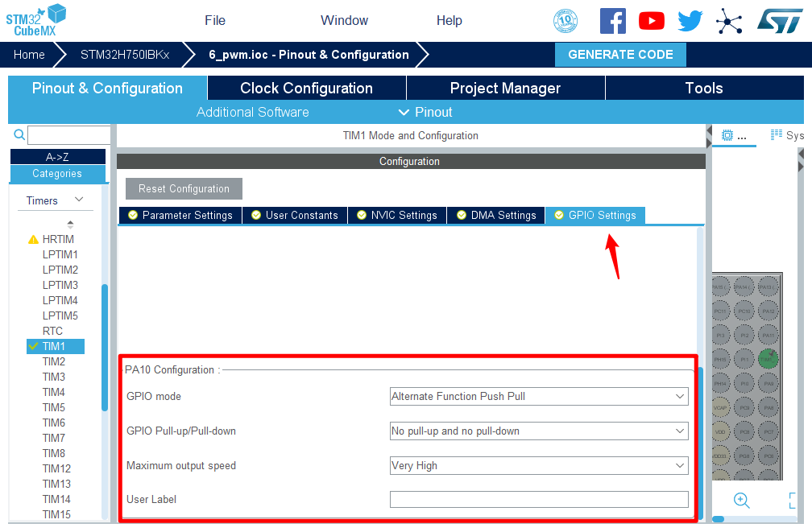Select HRTIM in the timers list
The image size is (812, 532).
pyautogui.click(x=58, y=239)
